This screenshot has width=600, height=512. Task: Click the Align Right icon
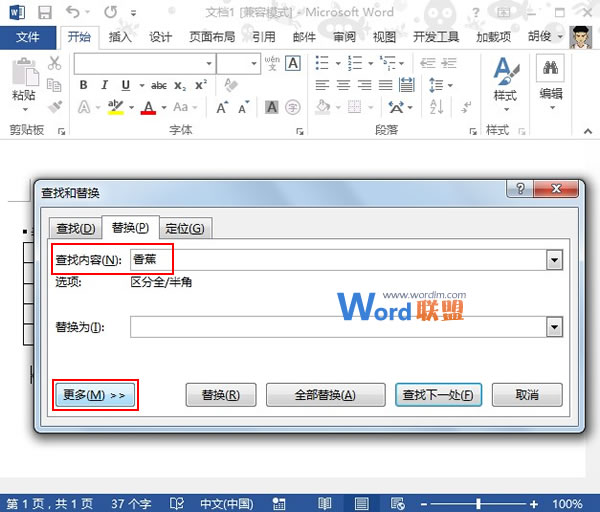pos(364,85)
